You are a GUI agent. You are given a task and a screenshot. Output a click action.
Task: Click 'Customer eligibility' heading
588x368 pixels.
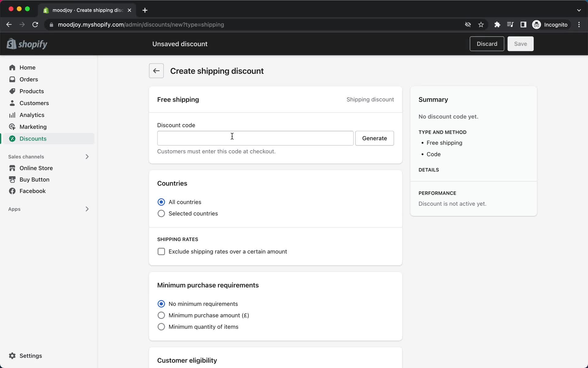(187, 360)
